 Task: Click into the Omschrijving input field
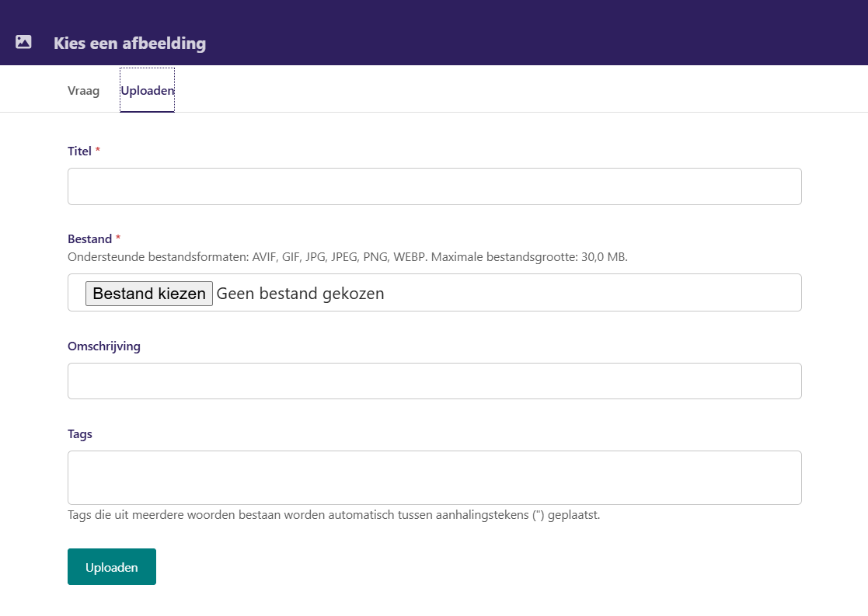(x=434, y=381)
